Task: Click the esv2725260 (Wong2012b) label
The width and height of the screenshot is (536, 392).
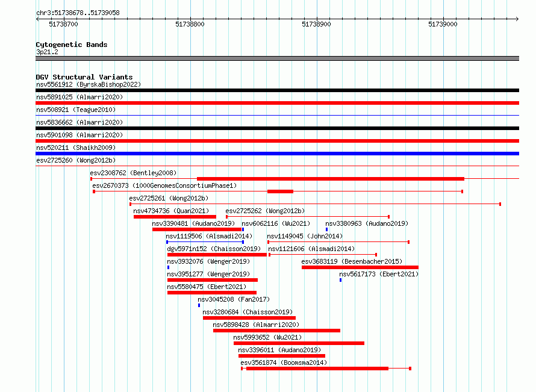Action: (76, 160)
